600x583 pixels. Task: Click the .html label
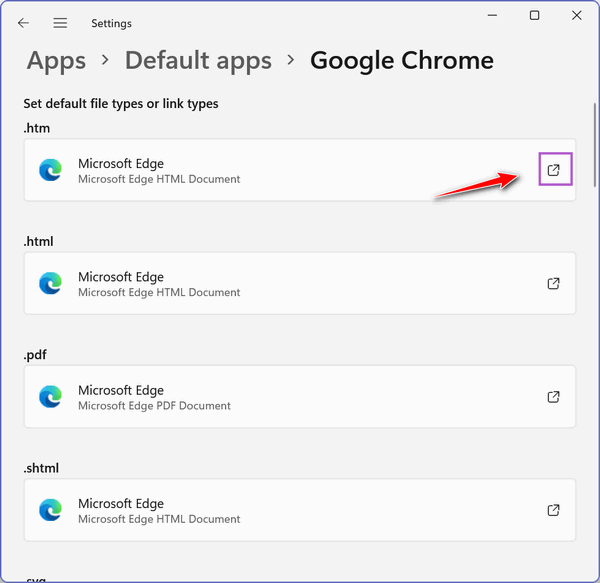[38, 241]
